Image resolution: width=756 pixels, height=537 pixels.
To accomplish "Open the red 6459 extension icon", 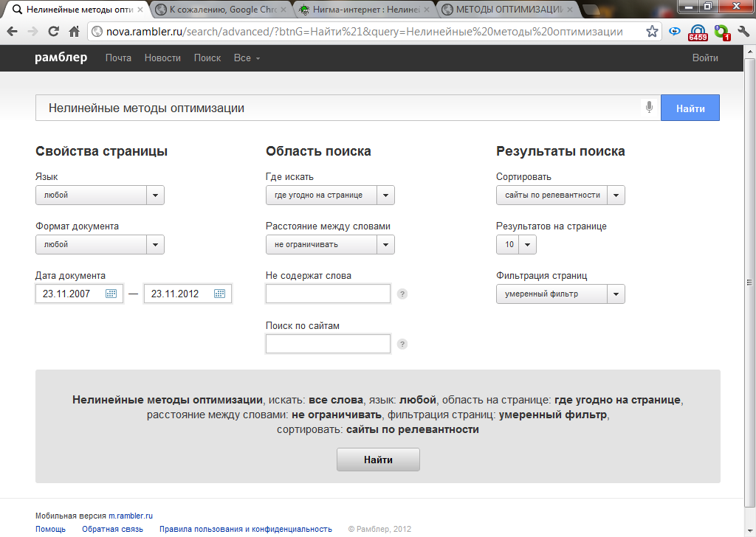I will tap(698, 32).
